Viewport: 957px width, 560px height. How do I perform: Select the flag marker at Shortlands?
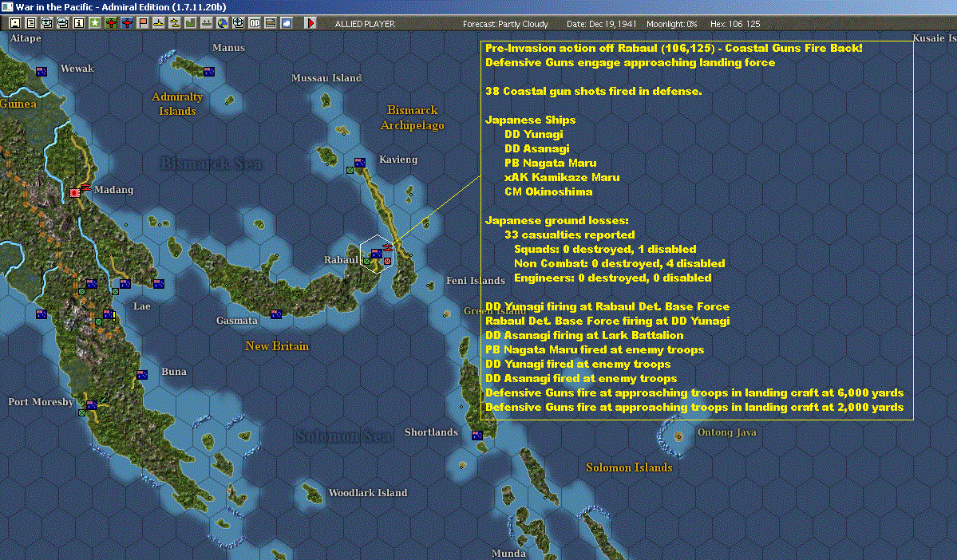pos(477,435)
